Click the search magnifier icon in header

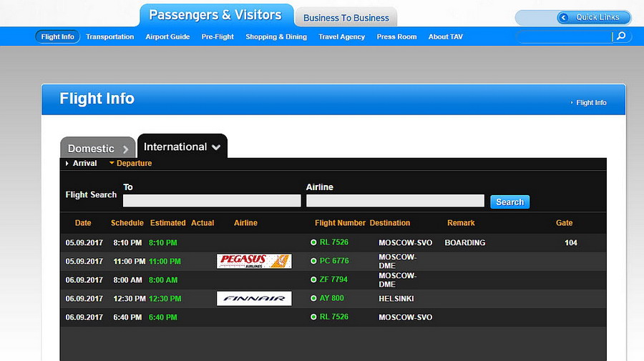[x=621, y=36]
